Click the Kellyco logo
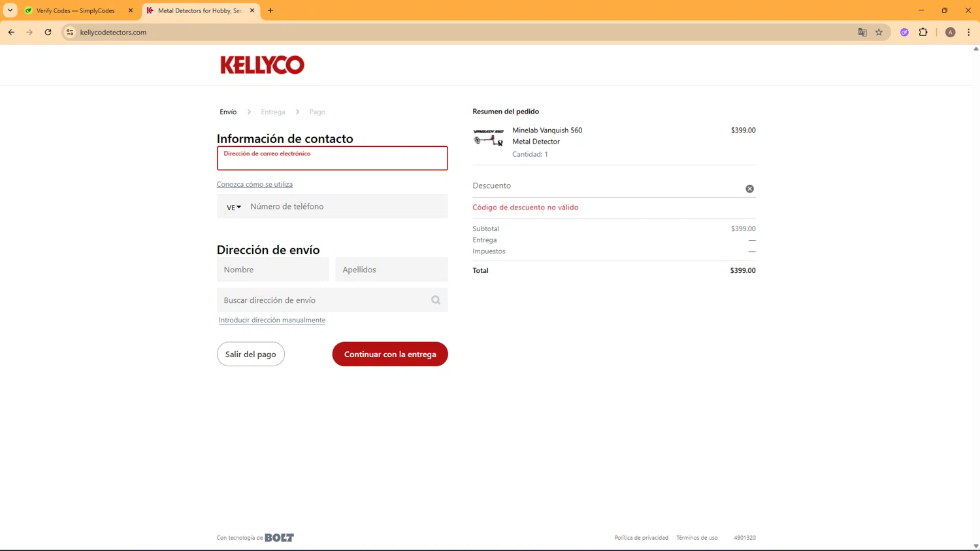Screen dimensions: 980x551 pyautogui.click(x=262, y=65)
